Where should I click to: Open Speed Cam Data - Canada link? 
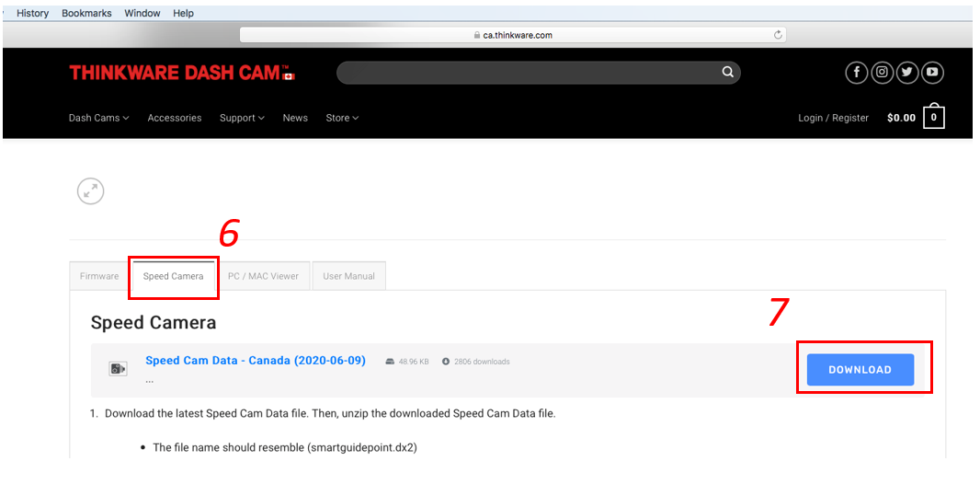click(x=256, y=361)
